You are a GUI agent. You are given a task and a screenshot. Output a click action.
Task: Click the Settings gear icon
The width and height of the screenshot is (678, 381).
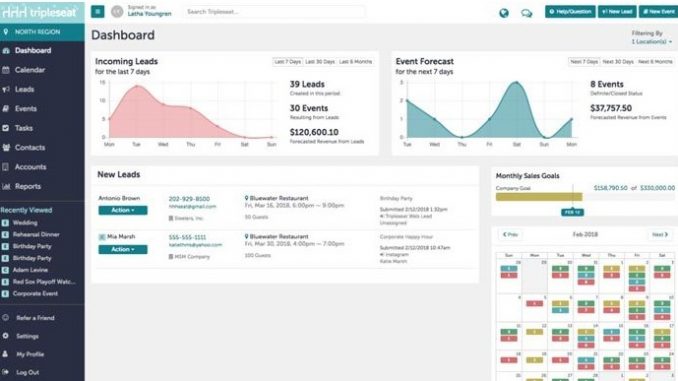6,336
